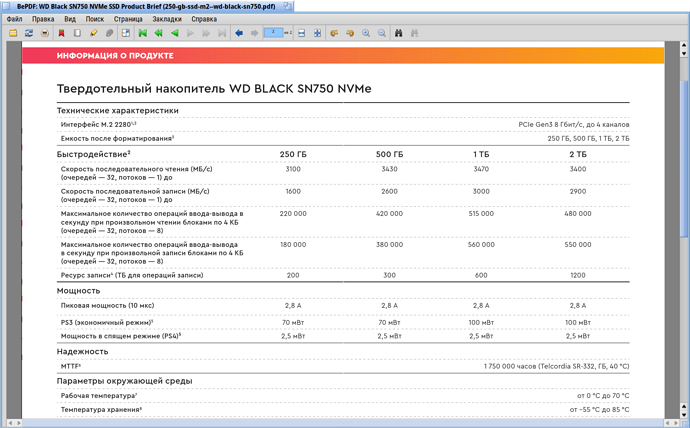
Task: Click horizontal scrollbar far-left arrow
Action: tap(11, 423)
